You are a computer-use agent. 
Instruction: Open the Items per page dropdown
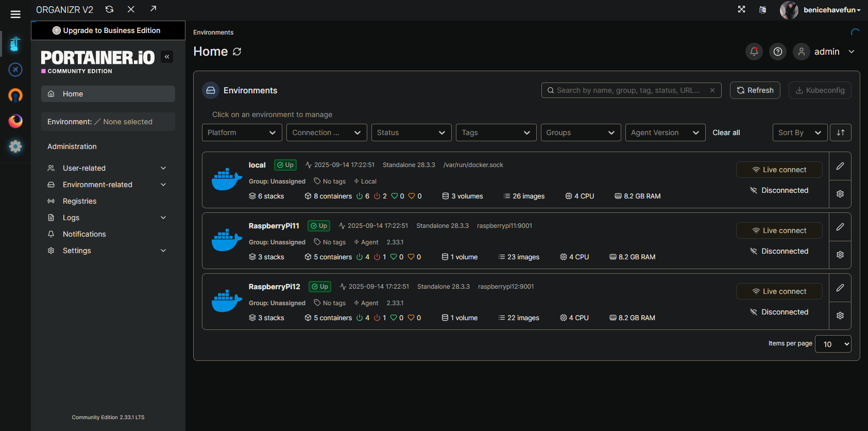832,344
